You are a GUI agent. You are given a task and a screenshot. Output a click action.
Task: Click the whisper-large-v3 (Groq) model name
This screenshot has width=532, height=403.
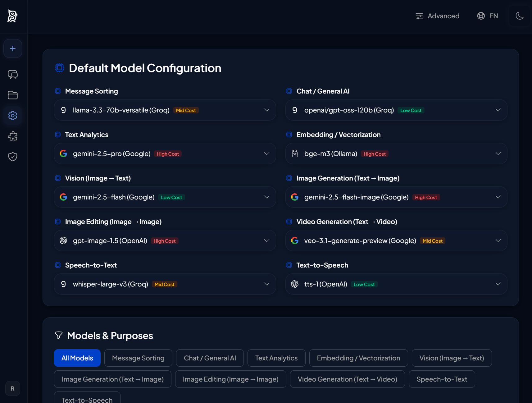[111, 284]
